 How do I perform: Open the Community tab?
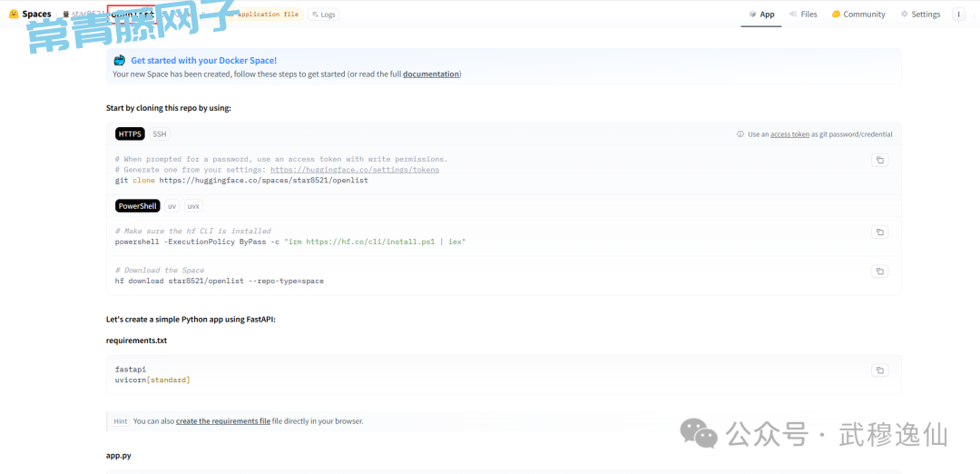pos(858,15)
